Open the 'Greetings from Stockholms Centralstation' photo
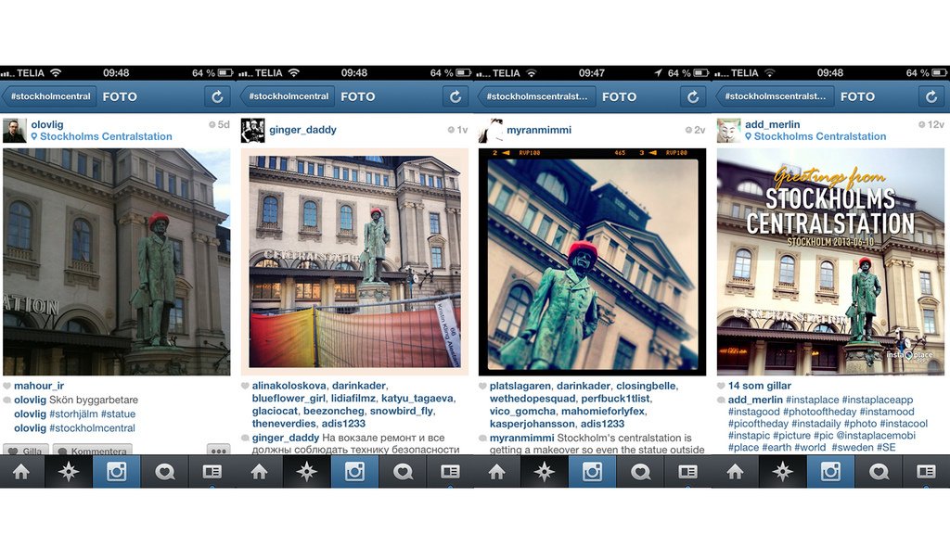The width and height of the screenshot is (950, 560). (830, 261)
